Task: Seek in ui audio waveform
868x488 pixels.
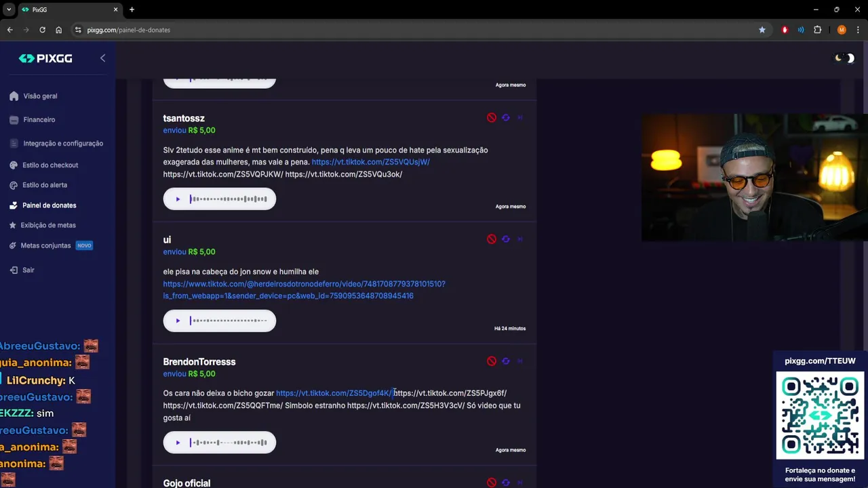Action: [229, 321]
